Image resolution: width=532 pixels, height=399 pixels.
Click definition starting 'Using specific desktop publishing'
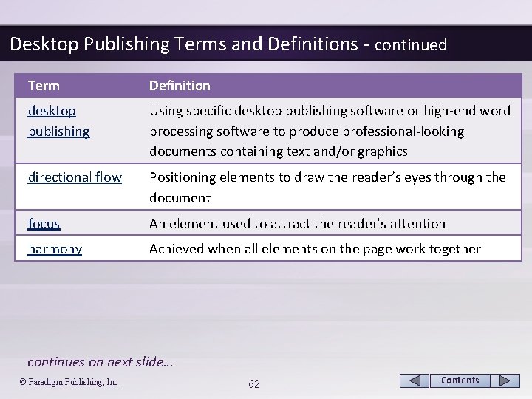coord(330,131)
